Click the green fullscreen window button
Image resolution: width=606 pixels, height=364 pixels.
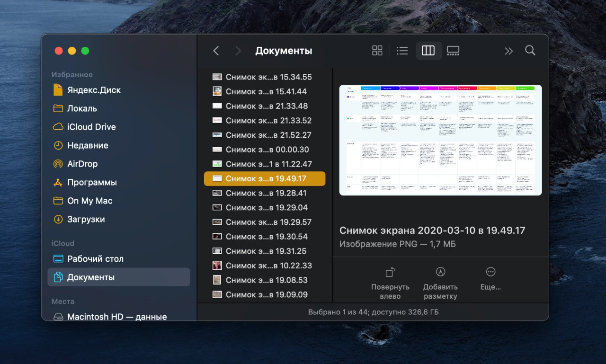[x=85, y=51]
